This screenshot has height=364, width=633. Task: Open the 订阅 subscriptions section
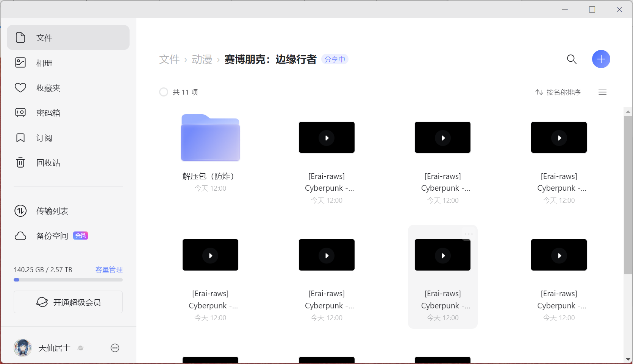pos(68,138)
